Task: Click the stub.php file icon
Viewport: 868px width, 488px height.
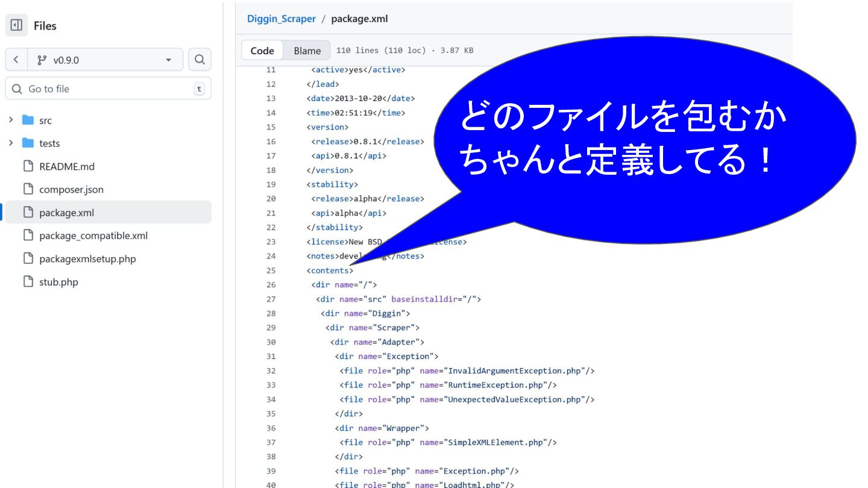Action: [28, 281]
